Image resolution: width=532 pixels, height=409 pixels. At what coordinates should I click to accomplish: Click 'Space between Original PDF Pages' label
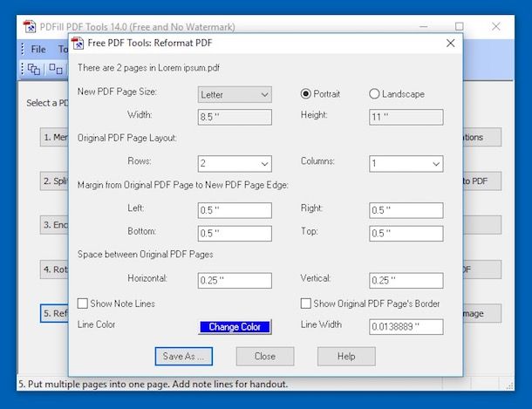point(146,255)
